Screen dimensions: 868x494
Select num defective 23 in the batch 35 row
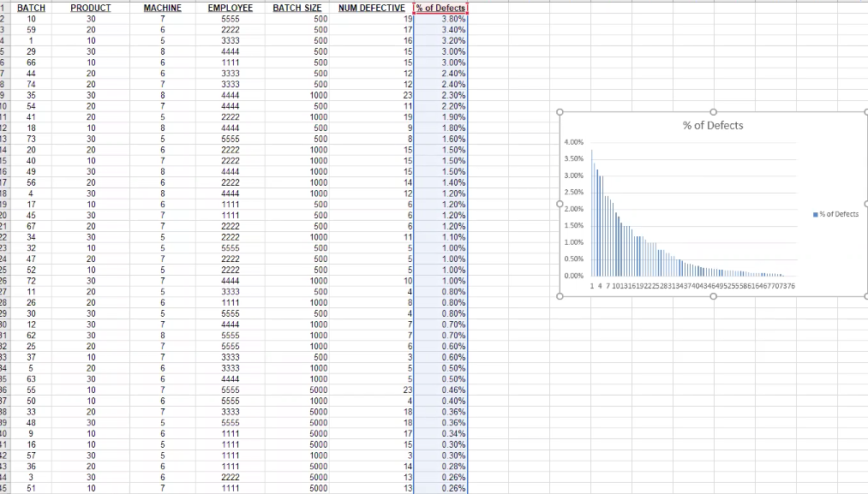pyautogui.click(x=371, y=95)
